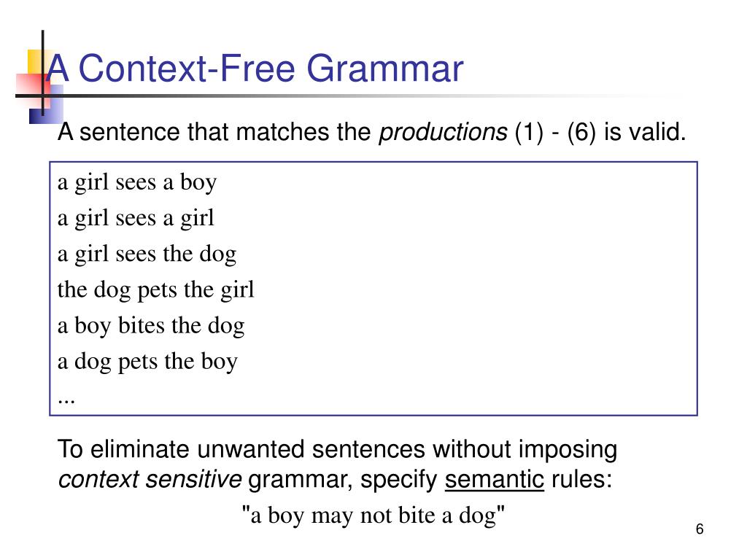747x560 pixels.
Task: Click the sentence 'a girl sees a girl'
Action: coord(136,218)
